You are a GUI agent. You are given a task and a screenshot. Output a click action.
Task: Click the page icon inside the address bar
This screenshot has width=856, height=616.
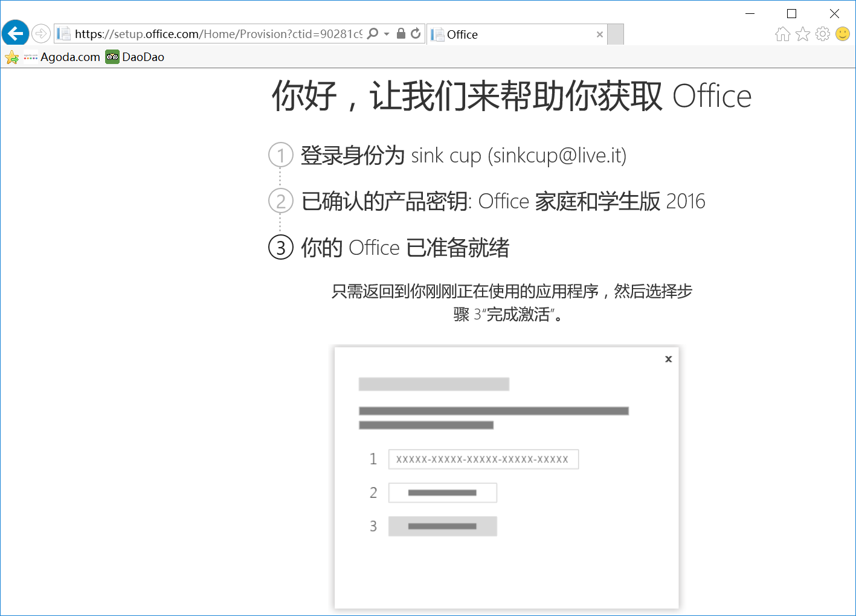[x=63, y=33]
